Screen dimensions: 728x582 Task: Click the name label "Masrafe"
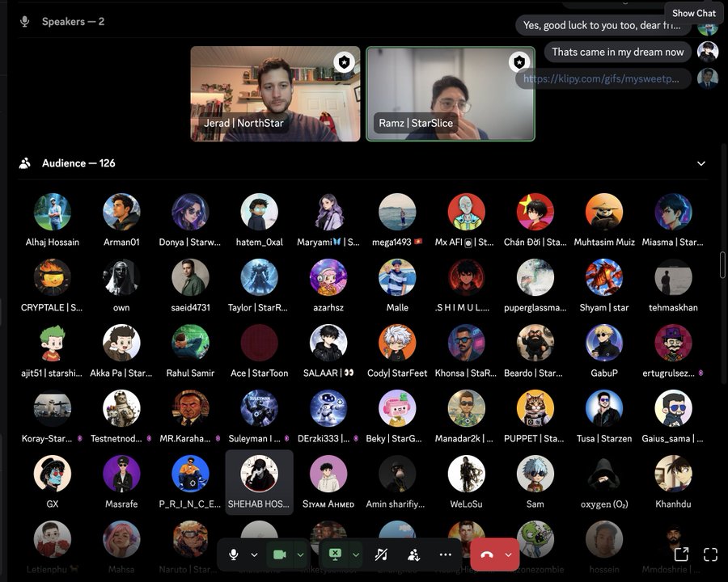tap(121, 504)
